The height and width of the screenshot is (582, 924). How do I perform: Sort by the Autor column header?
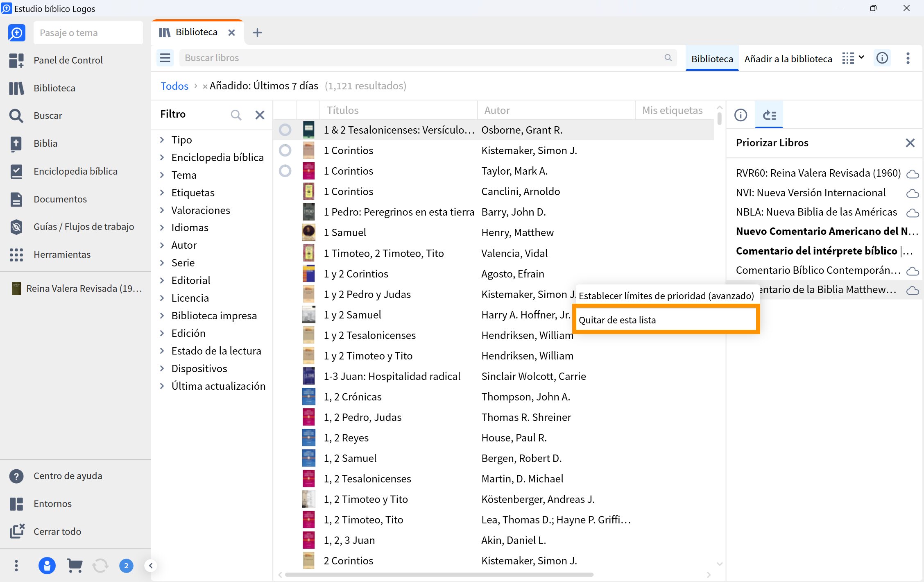(x=556, y=110)
